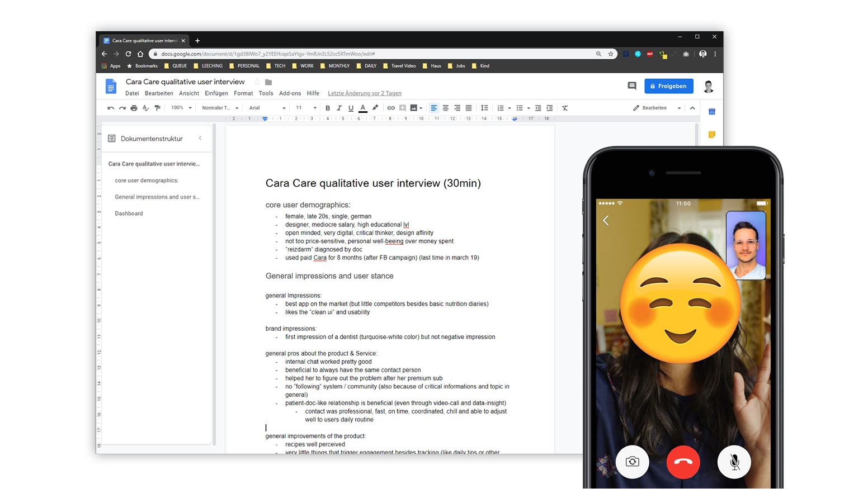This screenshot has width=868, height=489.
Task: Decrease the paragraph indent
Action: tap(538, 108)
